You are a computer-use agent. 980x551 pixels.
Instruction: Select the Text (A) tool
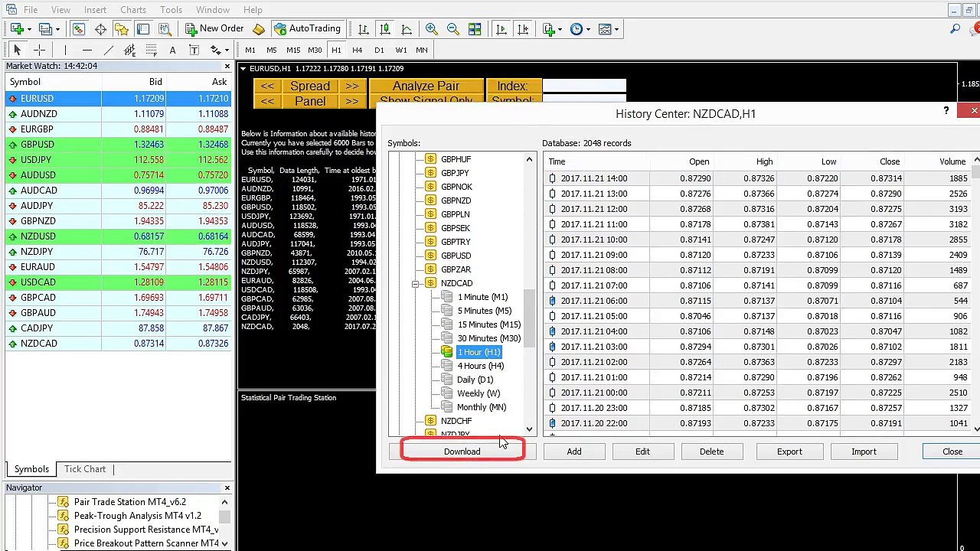coord(173,50)
